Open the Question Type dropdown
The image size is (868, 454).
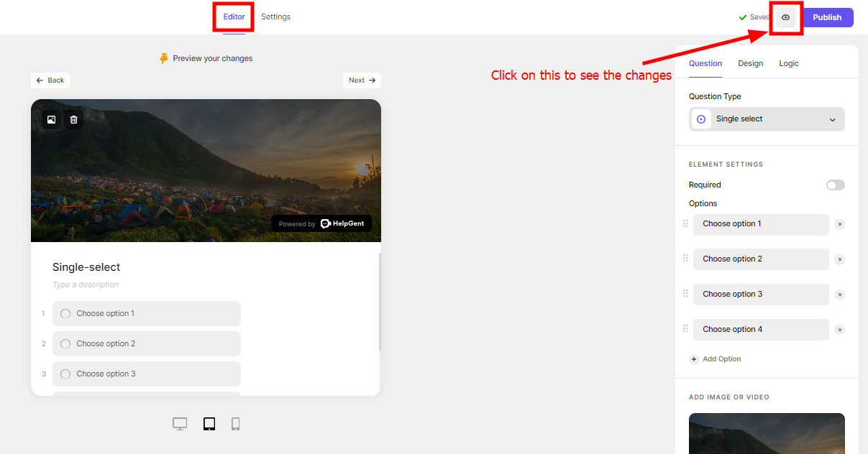[x=767, y=119]
